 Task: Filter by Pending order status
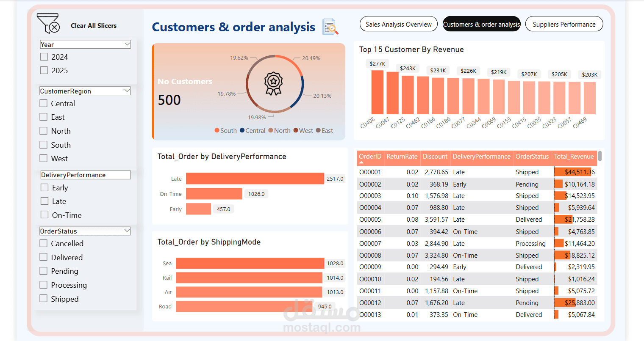(43, 271)
